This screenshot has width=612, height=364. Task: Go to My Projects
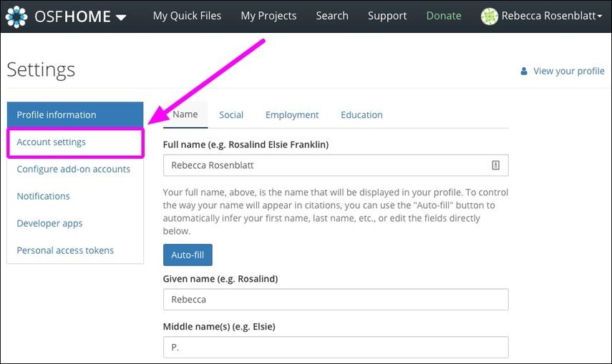click(268, 16)
